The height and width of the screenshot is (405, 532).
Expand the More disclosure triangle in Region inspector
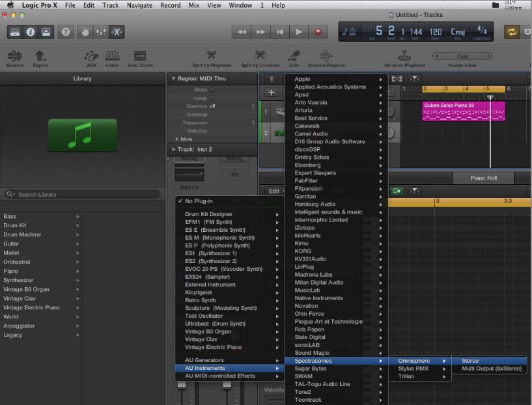[177, 139]
